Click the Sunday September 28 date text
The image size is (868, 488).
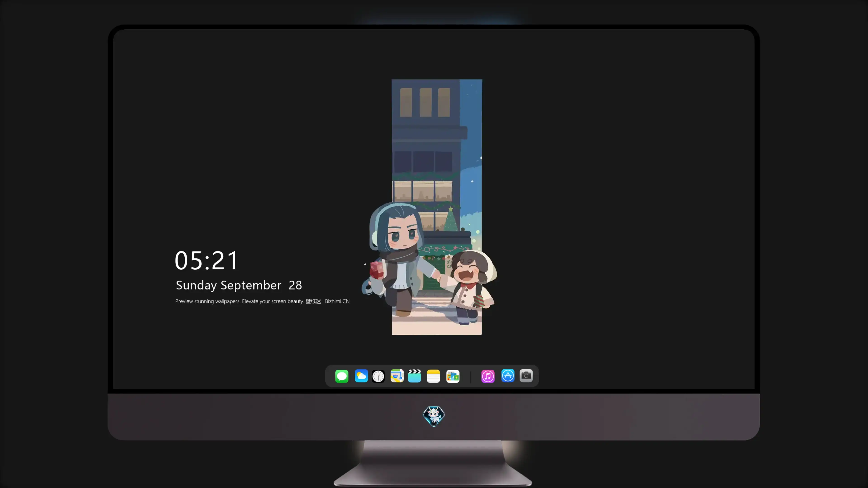(x=239, y=285)
